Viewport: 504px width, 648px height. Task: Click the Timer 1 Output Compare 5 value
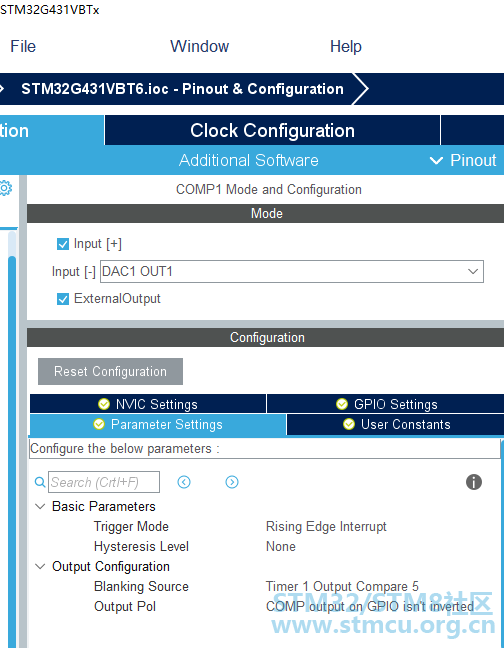(x=342, y=586)
